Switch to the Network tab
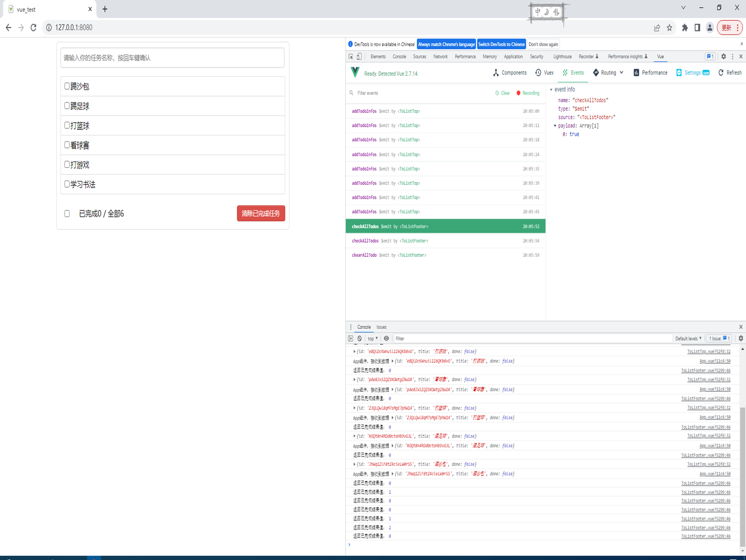This screenshot has width=746, height=560. (x=440, y=57)
